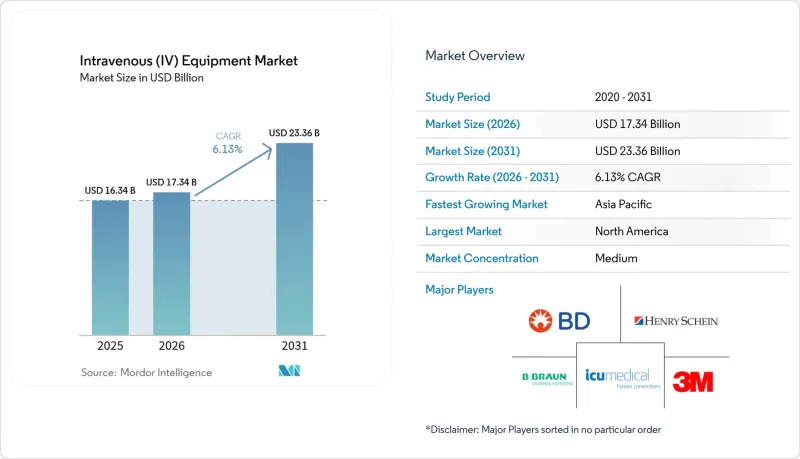The image size is (800, 459).
Task: Click the 2026 axis label
Action: click(x=171, y=346)
